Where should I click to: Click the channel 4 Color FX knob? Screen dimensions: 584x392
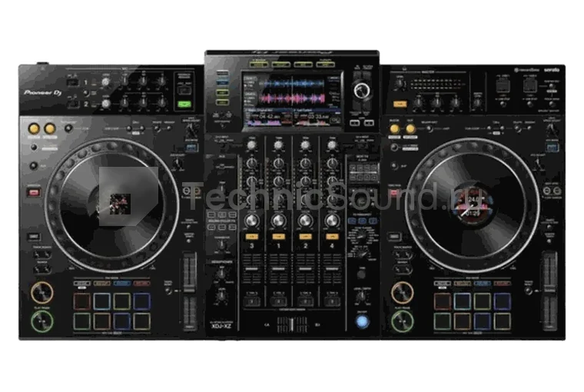point(332,221)
